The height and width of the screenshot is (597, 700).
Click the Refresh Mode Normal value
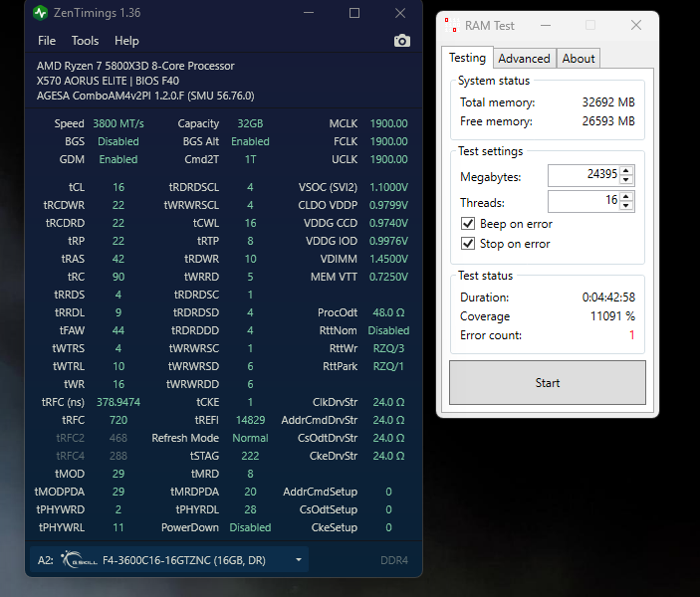[250, 438]
